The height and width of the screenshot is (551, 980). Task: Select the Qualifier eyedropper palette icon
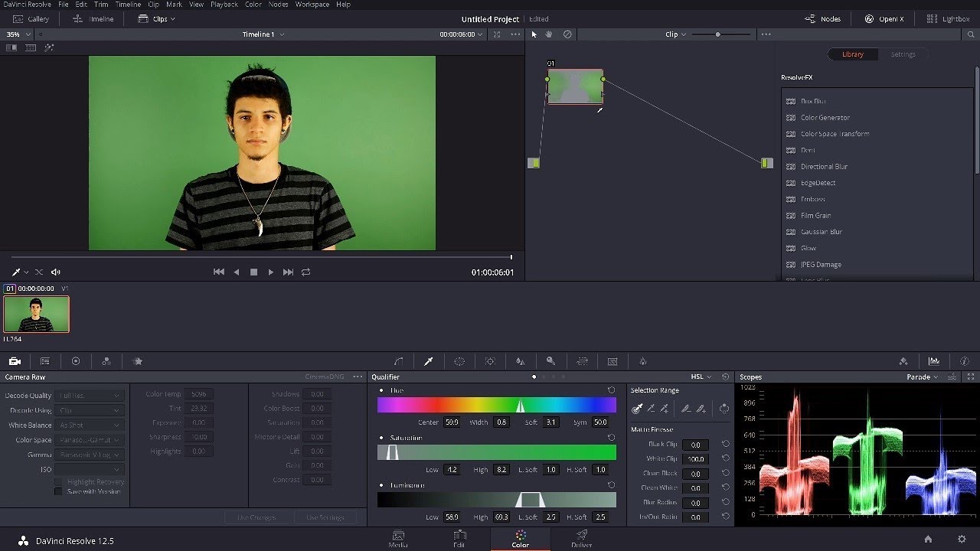point(429,361)
